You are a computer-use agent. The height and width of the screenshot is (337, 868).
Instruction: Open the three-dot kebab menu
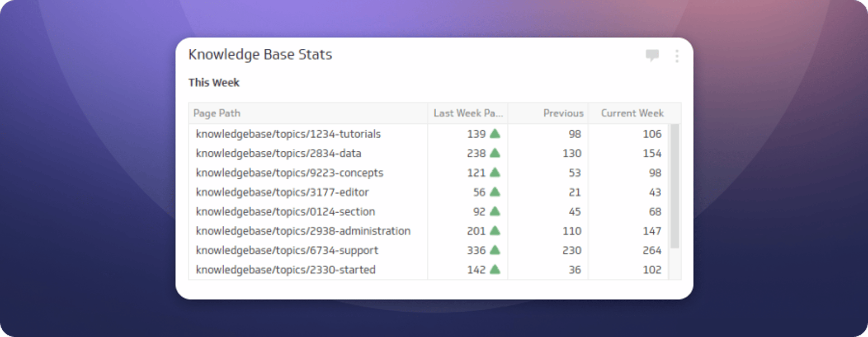coord(677,56)
